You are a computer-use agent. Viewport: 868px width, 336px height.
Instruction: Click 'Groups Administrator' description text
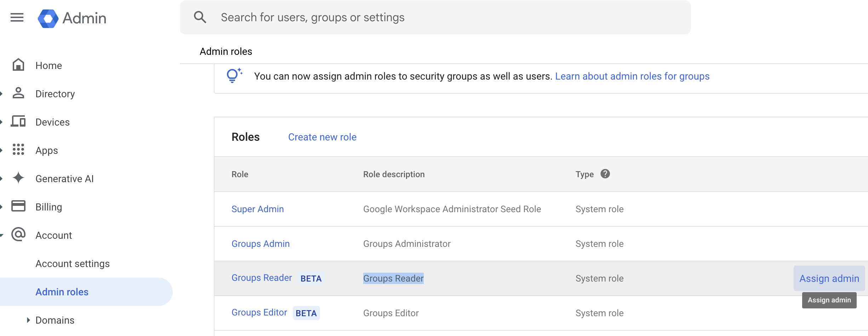pyautogui.click(x=407, y=244)
